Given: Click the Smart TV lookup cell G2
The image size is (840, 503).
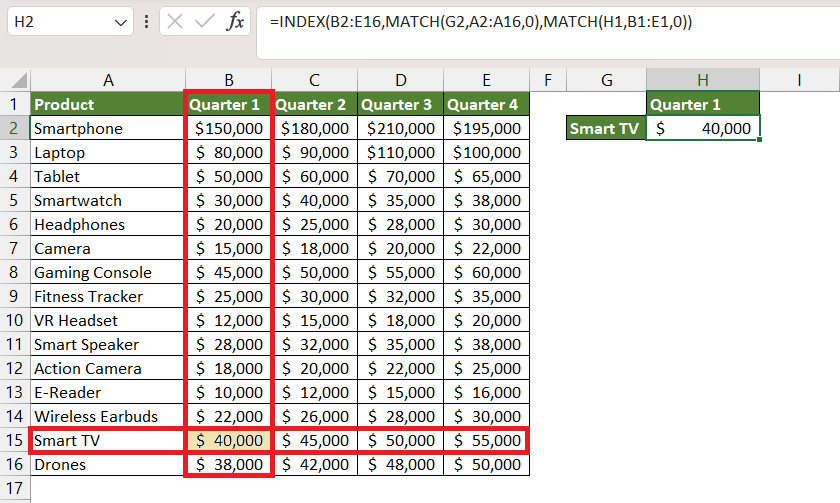Looking at the screenshot, I should coord(606,128).
